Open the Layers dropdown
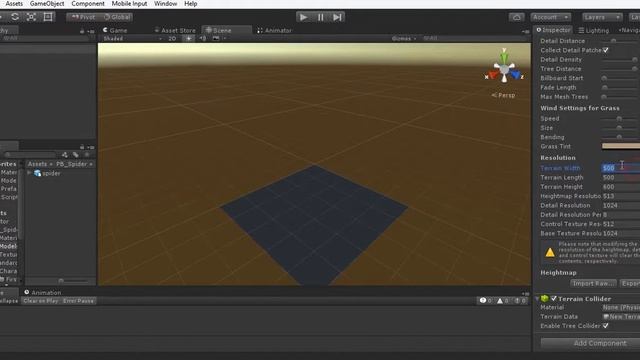This screenshot has height=360, width=640. [602, 17]
